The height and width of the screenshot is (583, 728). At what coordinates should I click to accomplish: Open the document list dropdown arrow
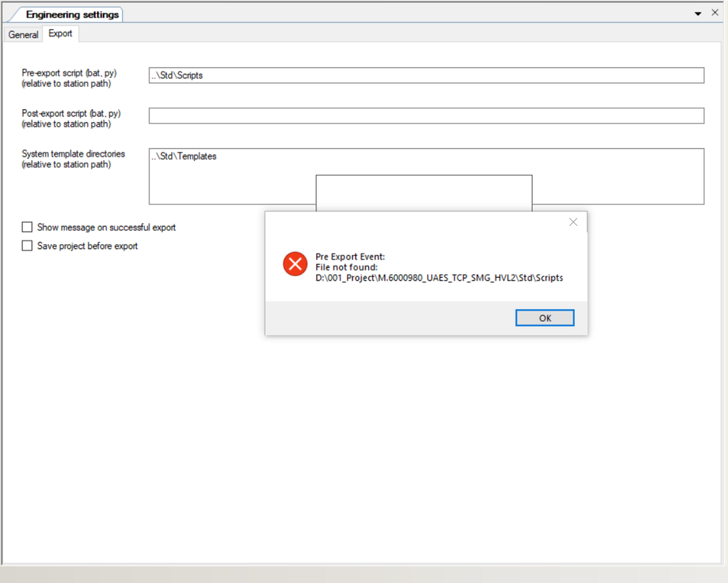(x=698, y=14)
